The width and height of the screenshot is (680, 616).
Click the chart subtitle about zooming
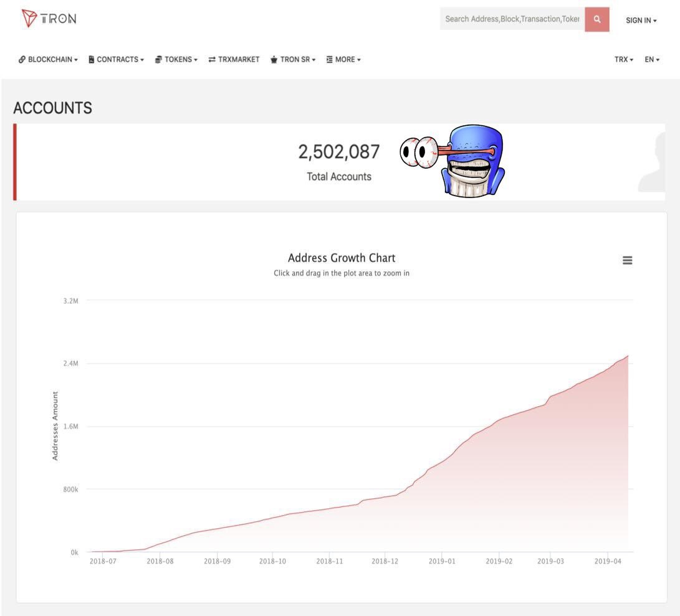[342, 273]
